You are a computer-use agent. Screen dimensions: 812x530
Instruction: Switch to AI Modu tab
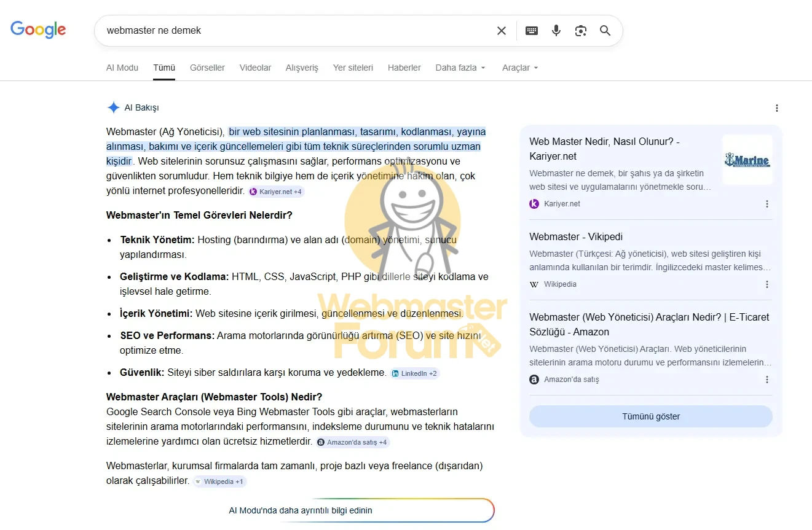point(122,68)
